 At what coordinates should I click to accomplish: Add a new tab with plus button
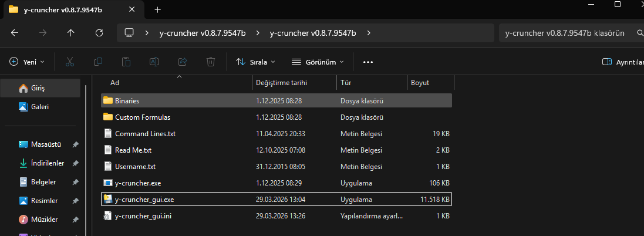(157, 10)
